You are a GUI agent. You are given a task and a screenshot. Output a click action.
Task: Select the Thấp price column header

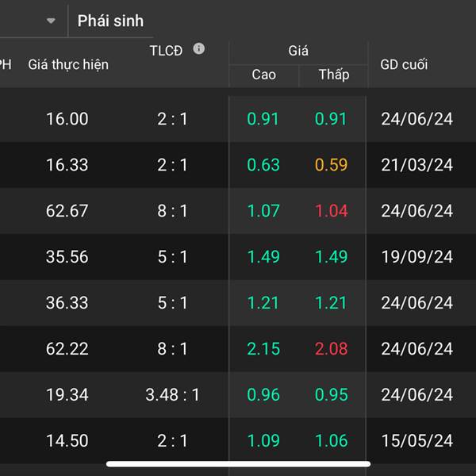(x=334, y=75)
